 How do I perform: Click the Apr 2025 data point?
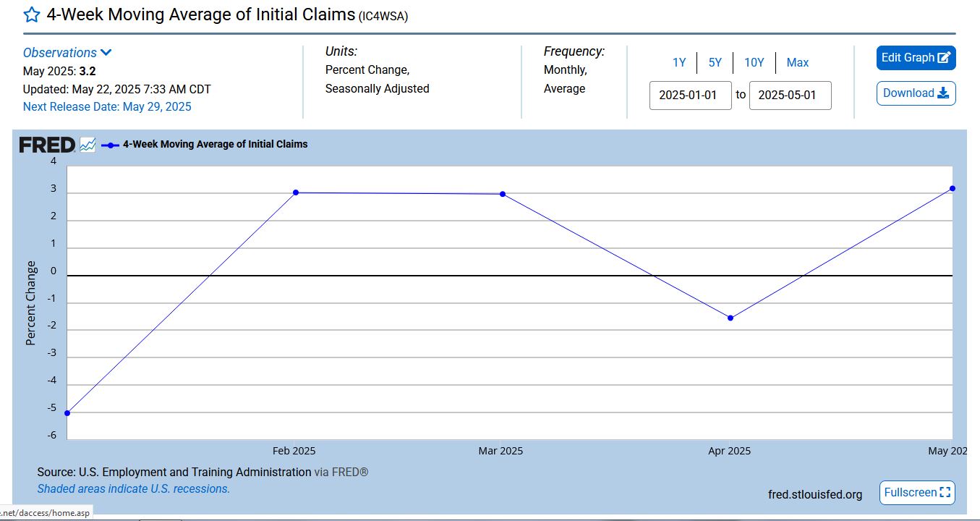click(x=730, y=318)
